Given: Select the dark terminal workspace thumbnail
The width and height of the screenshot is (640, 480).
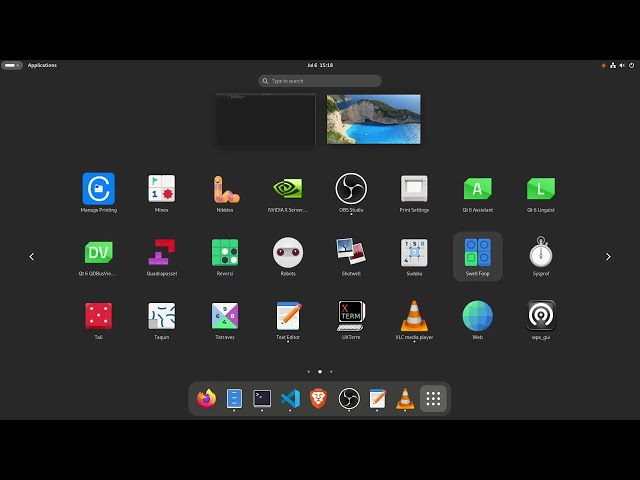Looking at the screenshot, I should [x=266, y=119].
